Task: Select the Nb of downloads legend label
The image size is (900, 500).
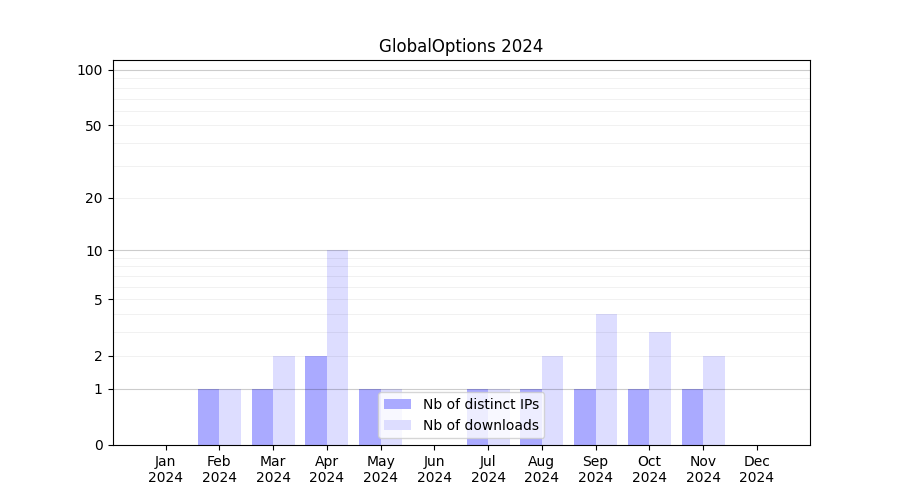Action: (480, 425)
